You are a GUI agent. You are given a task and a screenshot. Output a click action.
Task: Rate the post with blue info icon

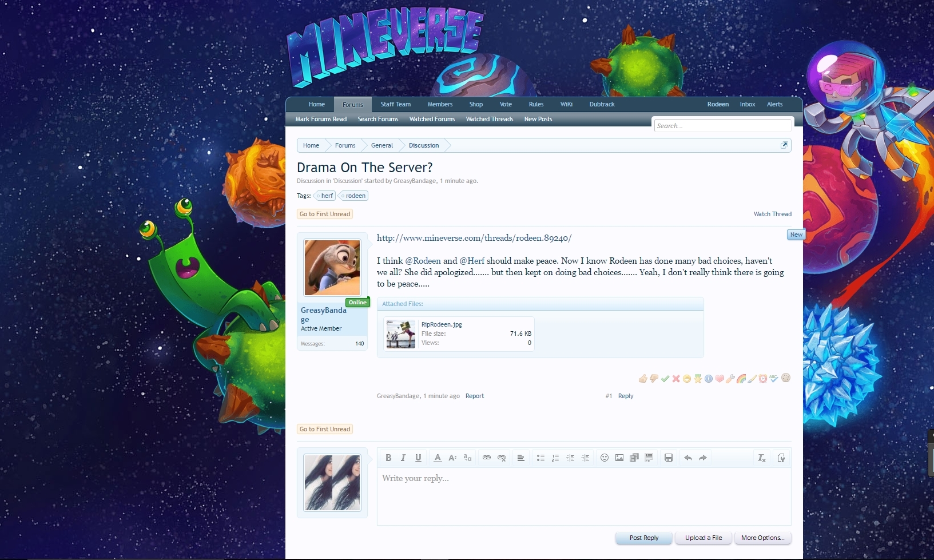[709, 379]
